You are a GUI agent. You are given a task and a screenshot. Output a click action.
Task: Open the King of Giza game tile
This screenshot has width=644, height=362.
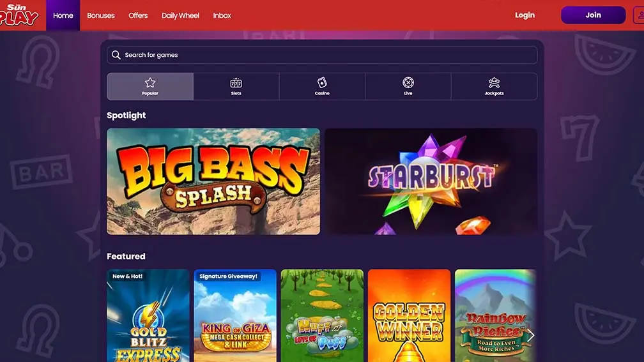235,315
